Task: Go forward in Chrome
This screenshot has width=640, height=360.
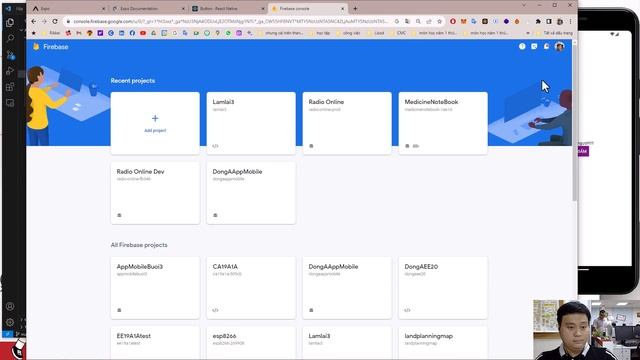Action: [x=44, y=21]
